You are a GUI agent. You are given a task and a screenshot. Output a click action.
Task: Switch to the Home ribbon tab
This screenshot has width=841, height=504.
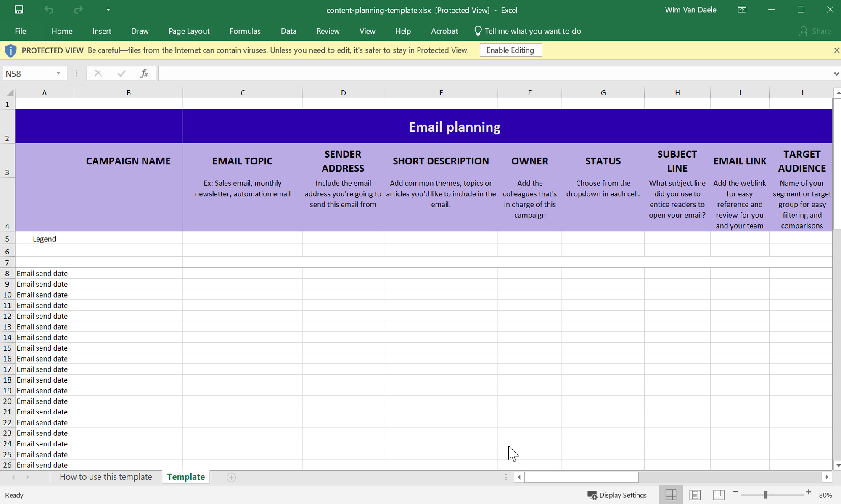(62, 31)
